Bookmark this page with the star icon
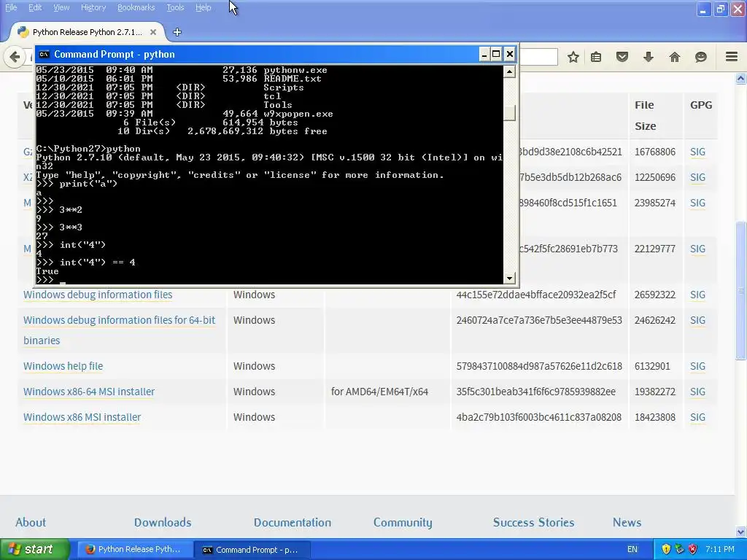747x560 pixels. click(x=573, y=57)
